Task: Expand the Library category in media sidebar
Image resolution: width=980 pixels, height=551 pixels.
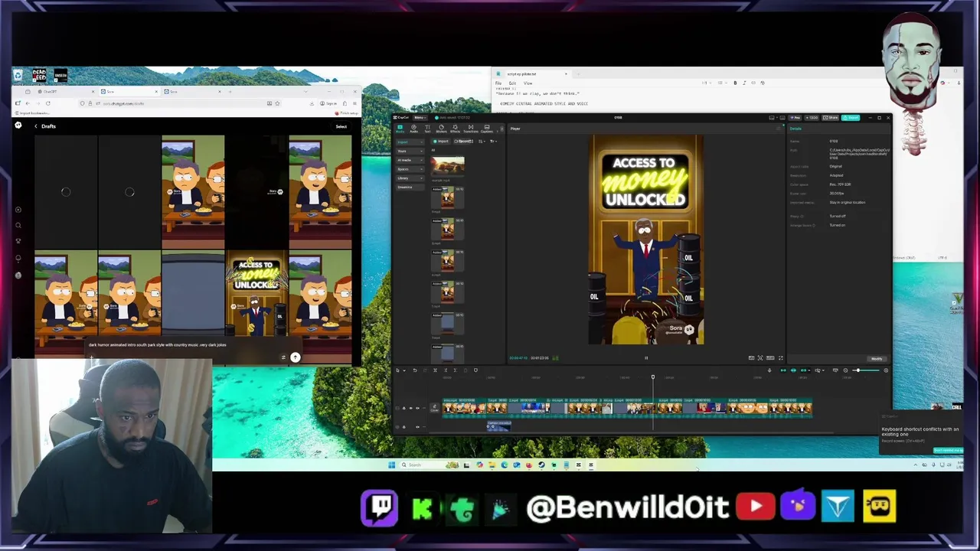Action: click(x=410, y=178)
